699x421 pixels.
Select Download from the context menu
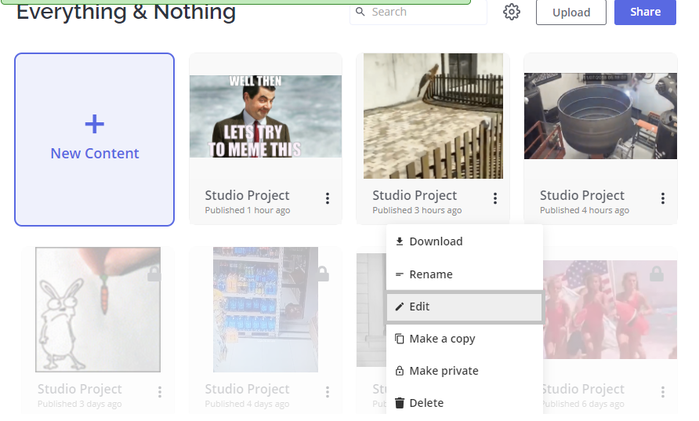click(465, 241)
